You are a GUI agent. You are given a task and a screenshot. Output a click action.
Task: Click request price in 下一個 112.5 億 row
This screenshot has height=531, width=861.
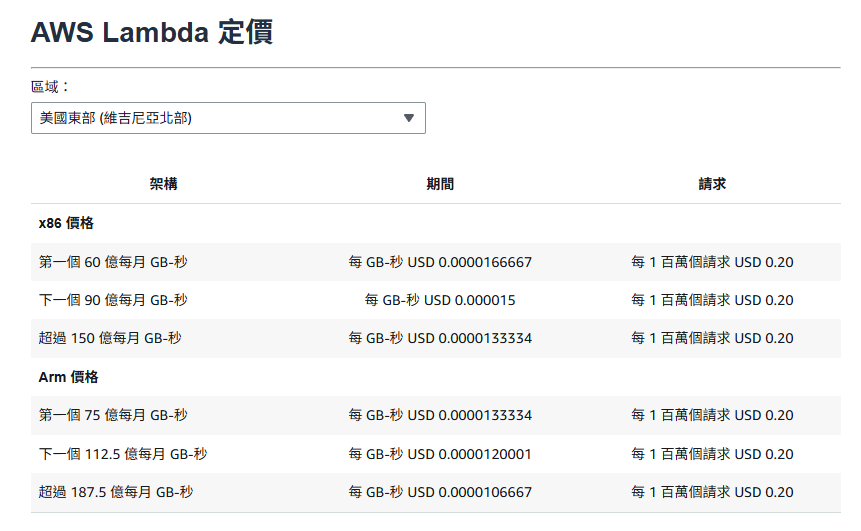click(712, 454)
